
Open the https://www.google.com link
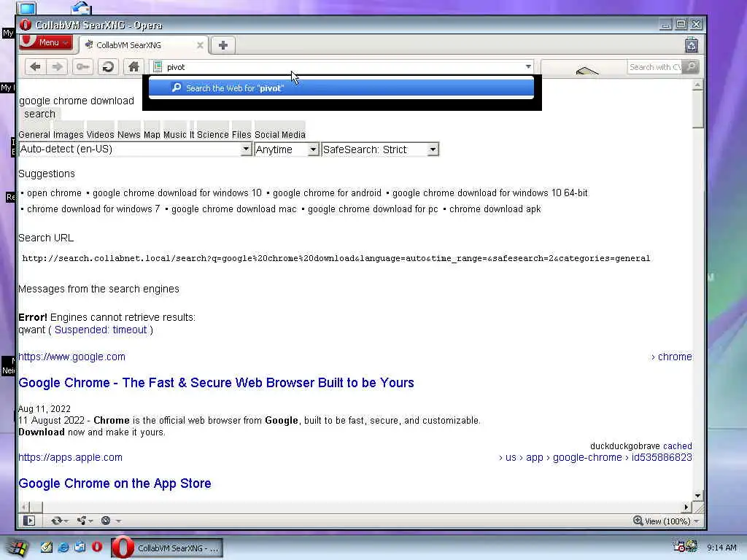(72, 357)
